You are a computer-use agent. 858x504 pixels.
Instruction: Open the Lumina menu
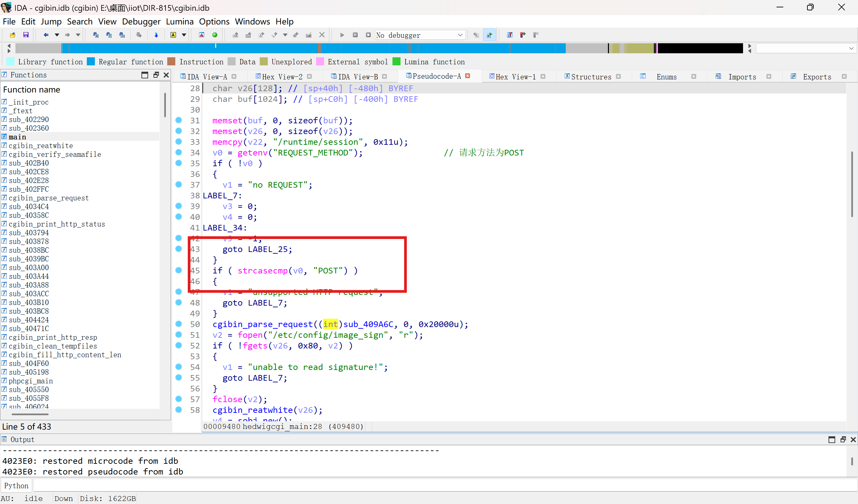click(x=179, y=21)
